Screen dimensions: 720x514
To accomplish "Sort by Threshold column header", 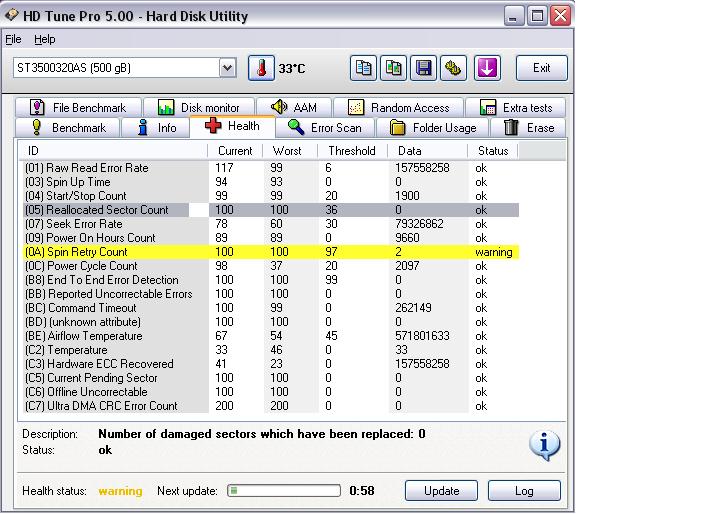I will [x=352, y=151].
